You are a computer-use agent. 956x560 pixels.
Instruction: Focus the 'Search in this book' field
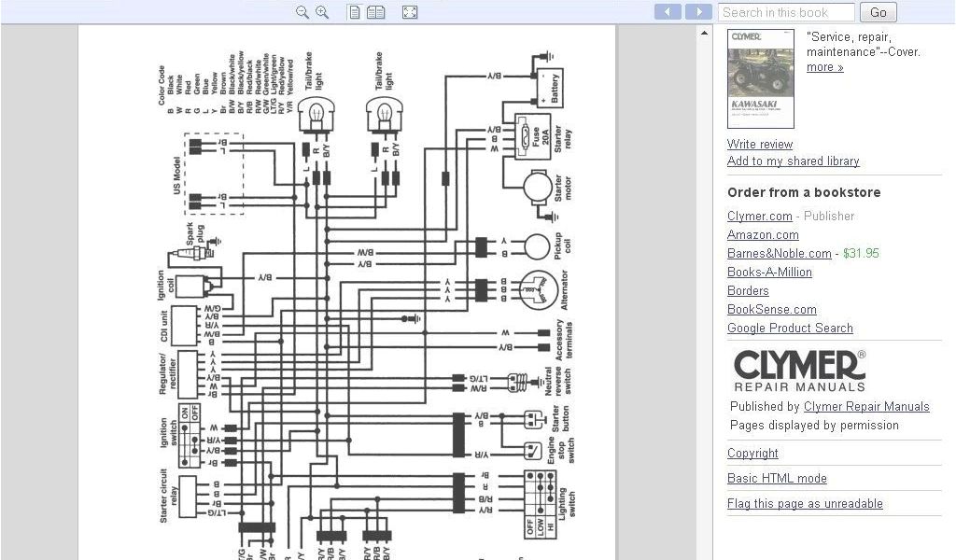pyautogui.click(x=786, y=12)
